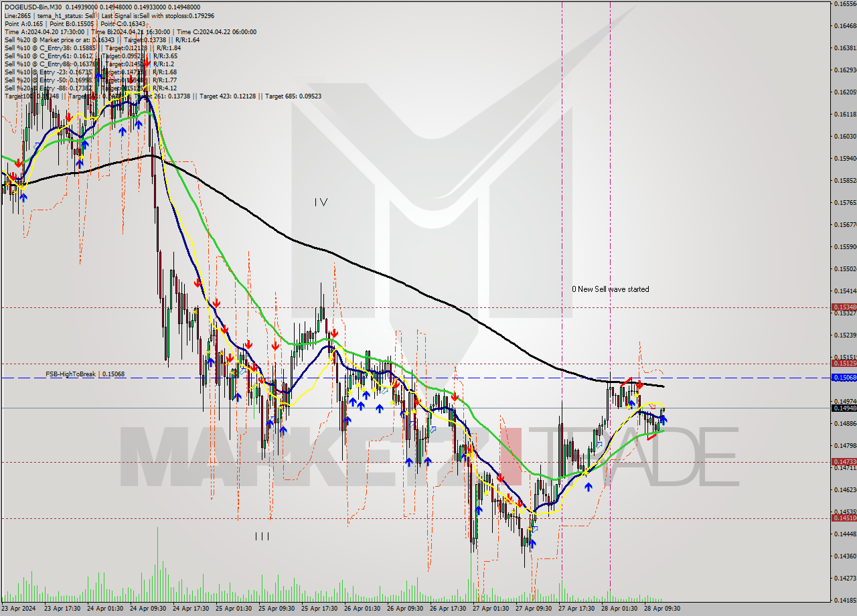
Task: Select the 'I I I' wave label
Action: tap(262, 536)
